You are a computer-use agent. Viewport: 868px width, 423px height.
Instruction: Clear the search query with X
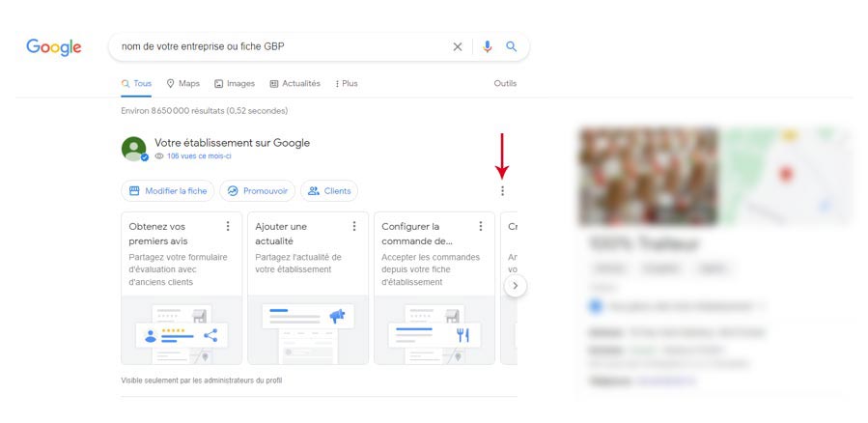[x=458, y=47]
